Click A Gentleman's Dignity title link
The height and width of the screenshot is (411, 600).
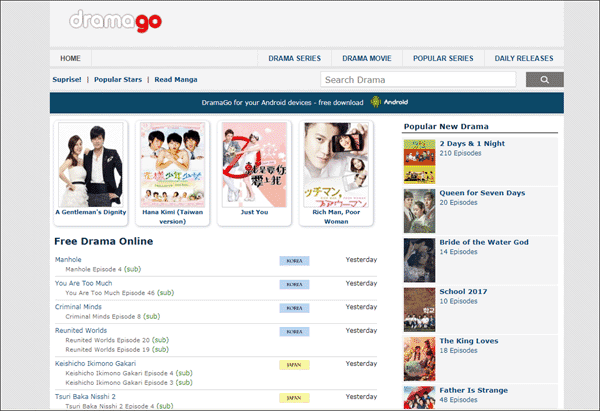click(91, 212)
